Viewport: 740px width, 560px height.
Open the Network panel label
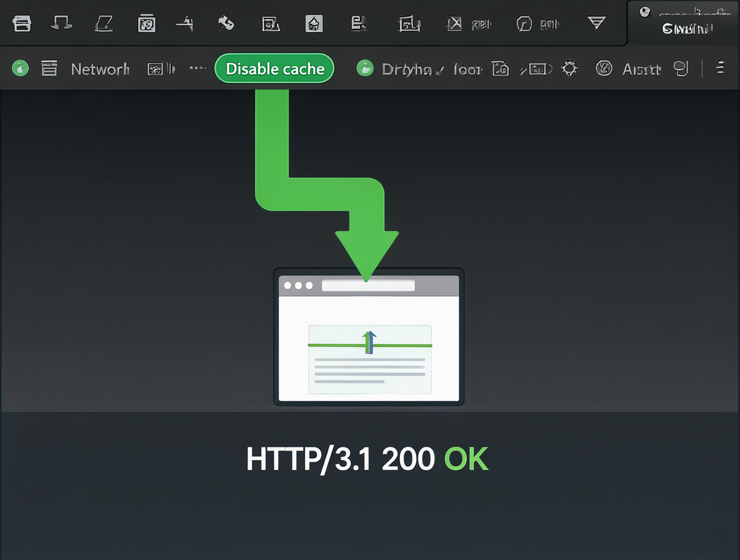pyautogui.click(x=100, y=69)
